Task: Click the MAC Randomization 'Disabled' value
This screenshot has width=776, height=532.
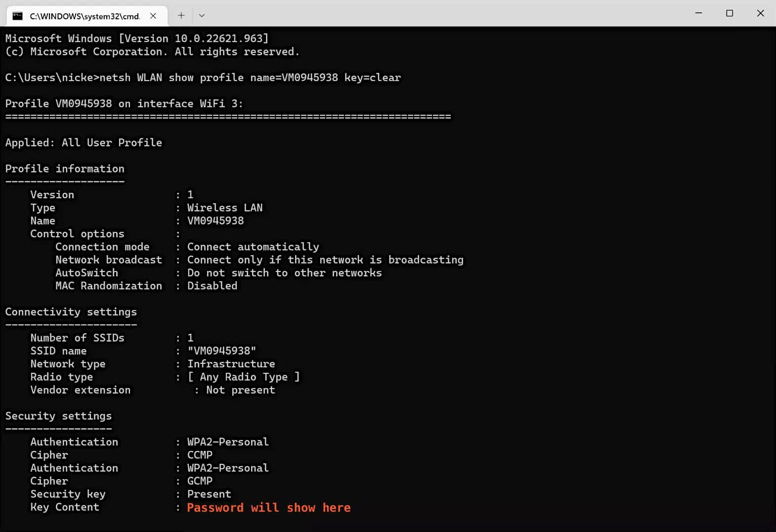Action: [x=212, y=286]
